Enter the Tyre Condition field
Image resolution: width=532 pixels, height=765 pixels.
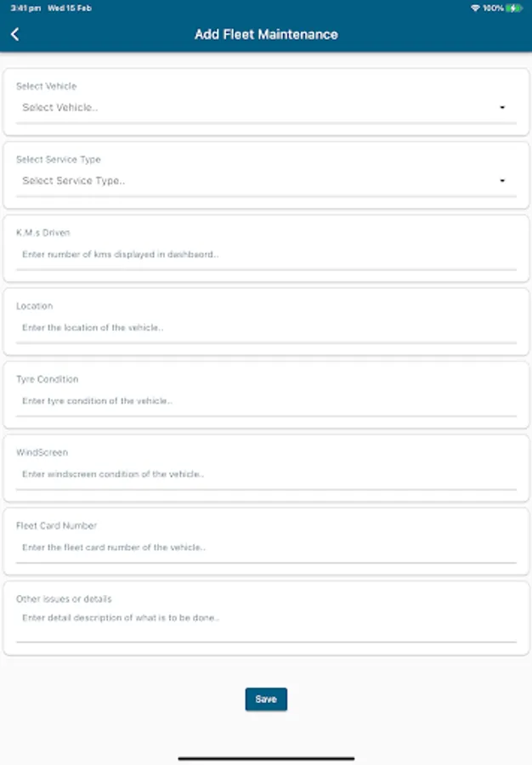pyautogui.click(x=265, y=400)
